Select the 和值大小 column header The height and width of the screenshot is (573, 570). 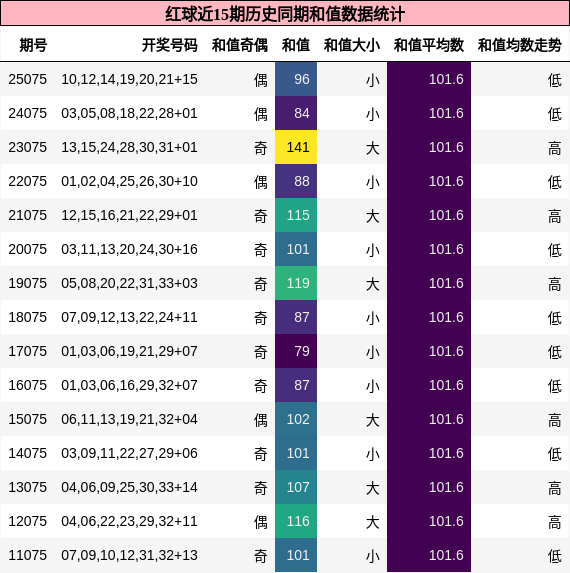(352, 45)
